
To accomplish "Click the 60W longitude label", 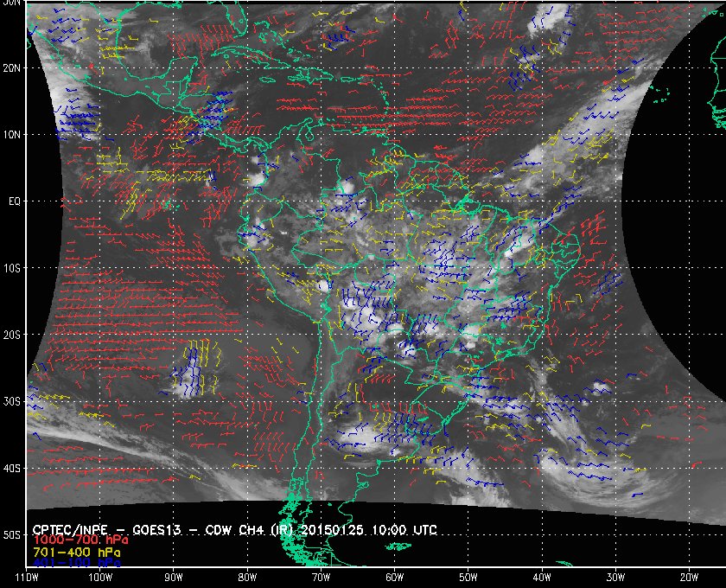I will click(394, 578).
